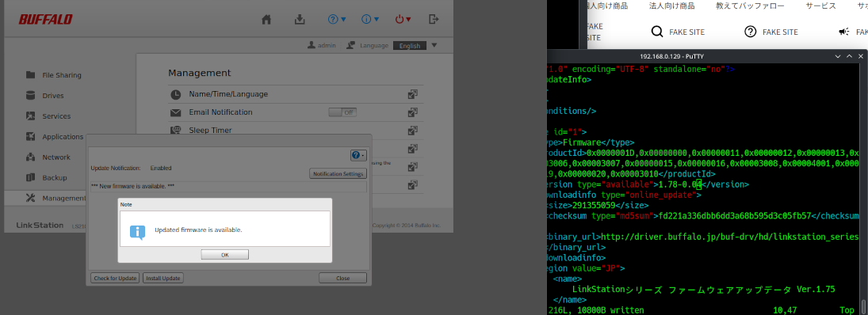
Task: Open Email Notification settings popup icon
Action: point(412,112)
